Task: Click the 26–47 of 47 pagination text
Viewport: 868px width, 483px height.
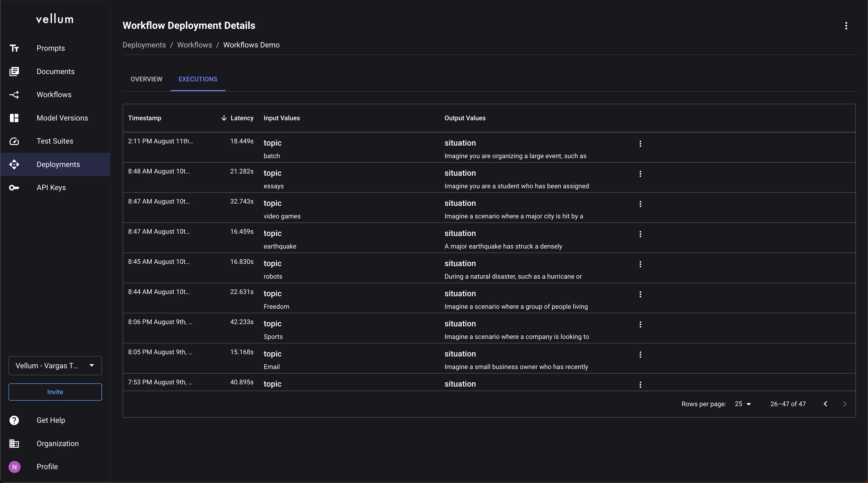Action: 788,404
